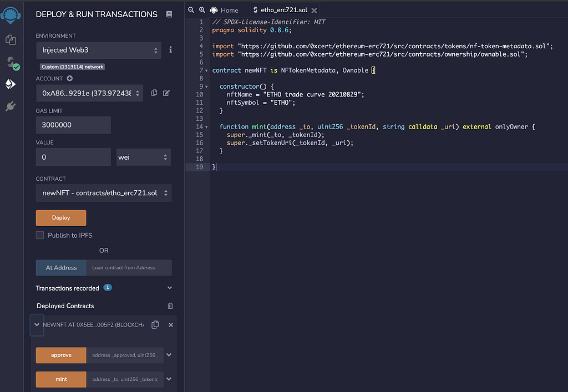Click the nf-token-metadata.sol import line
Viewport: 568px width, 392px height.
[383, 46]
